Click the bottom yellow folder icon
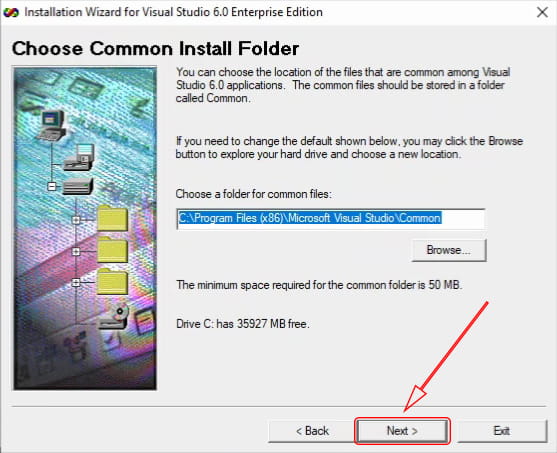The image size is (557, 453). pyautogui.click(x=112, y=281)
